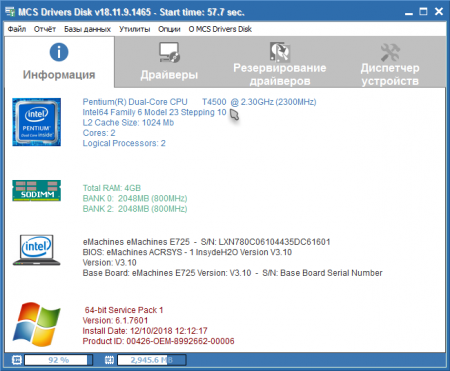
Task: Click the drivers monitor-with-disc icon
Action: click(169, 52)
